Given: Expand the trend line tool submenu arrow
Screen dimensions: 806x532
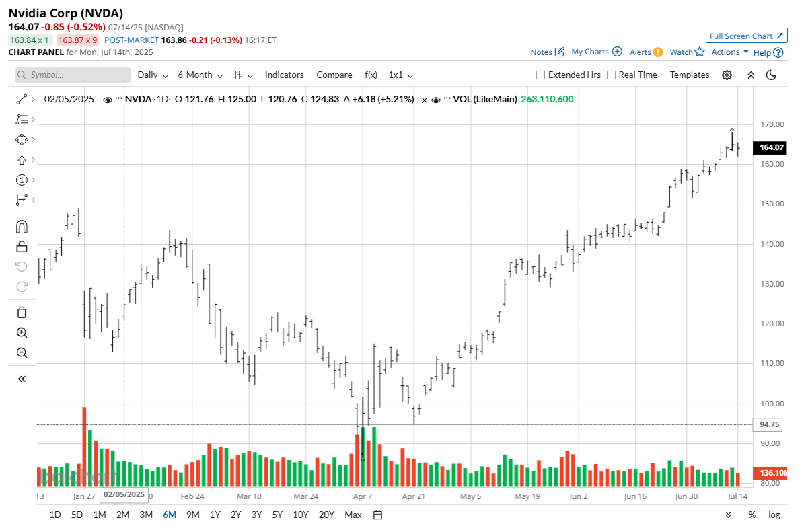Looking at the screenshot, I should tap(34, 100).
